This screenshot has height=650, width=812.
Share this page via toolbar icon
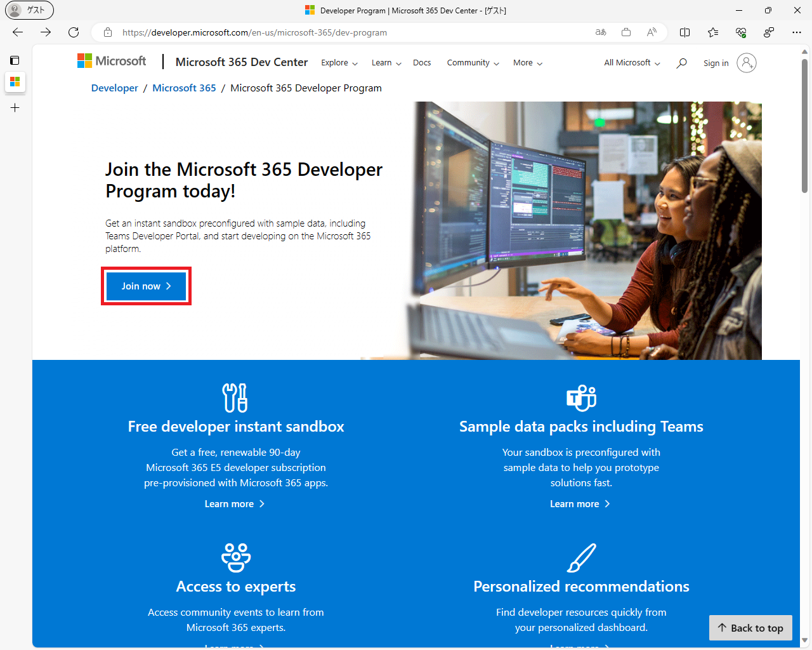769,32
